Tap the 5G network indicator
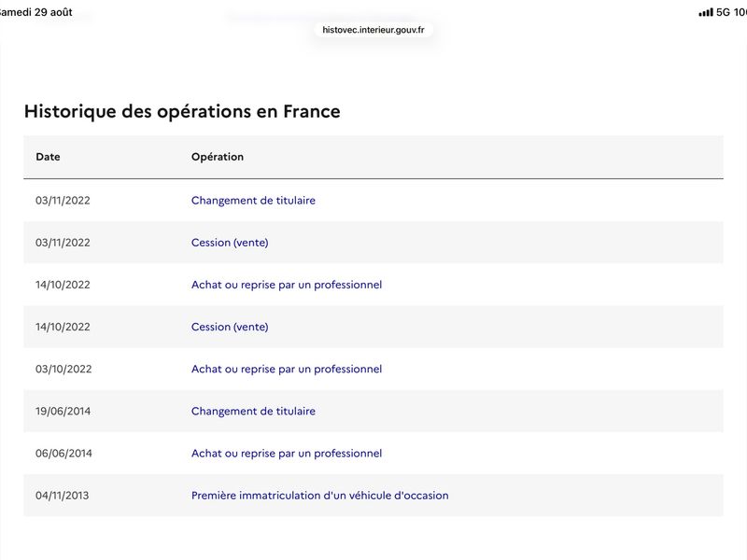Viewport: 747px width, 560px height. click(x=723, y=12)
